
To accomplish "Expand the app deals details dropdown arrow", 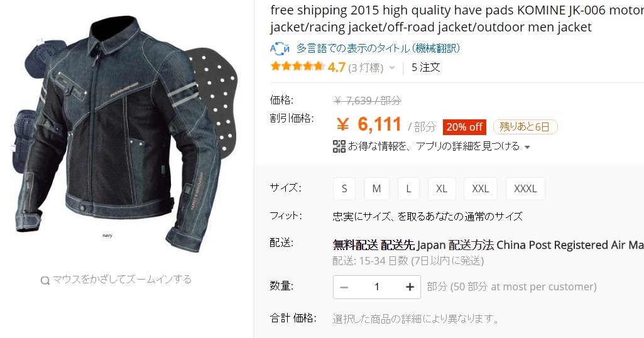I will click(x=527, y=147).
